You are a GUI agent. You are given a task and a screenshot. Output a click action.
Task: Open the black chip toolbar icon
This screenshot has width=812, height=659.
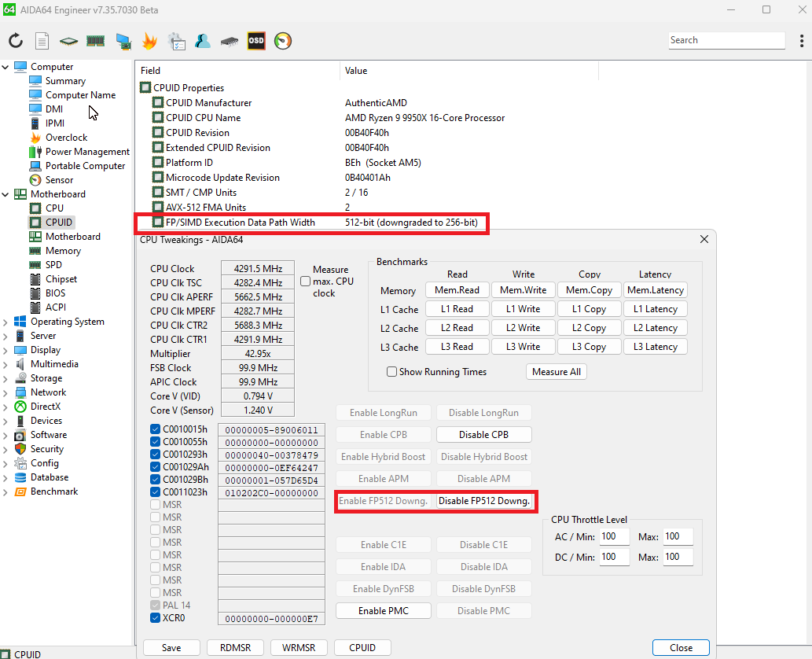click(x=230, y=41)
